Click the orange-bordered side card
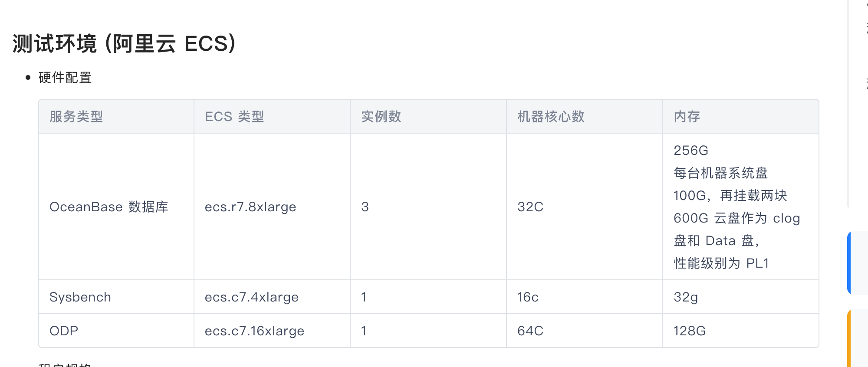The image size is (868, 367). (858, 338)
